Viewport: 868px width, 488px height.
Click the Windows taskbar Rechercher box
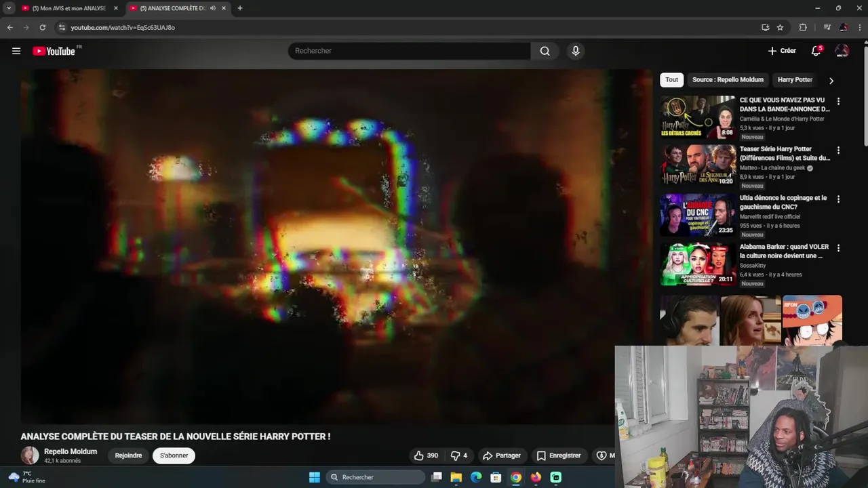pyautogui.click(x=375, y=477)
